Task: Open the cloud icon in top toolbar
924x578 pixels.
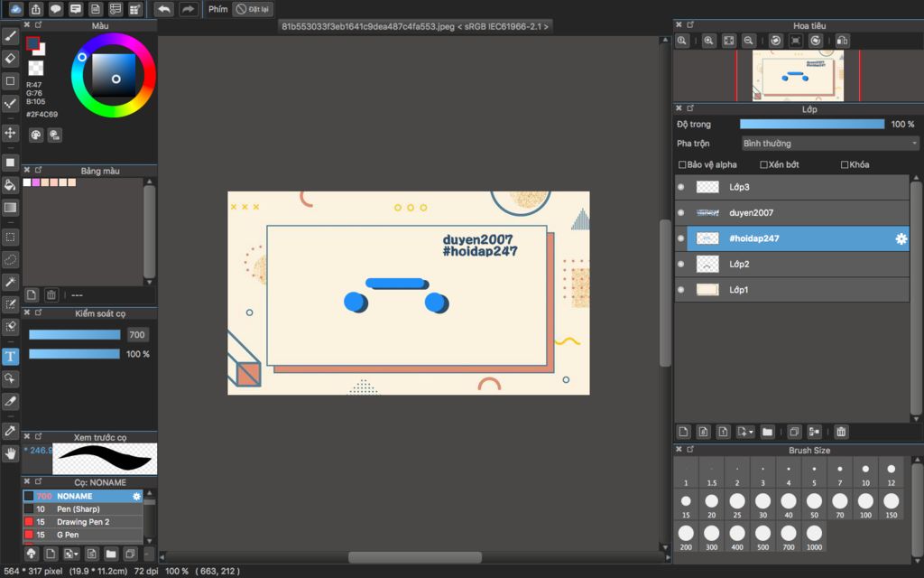Action: (x=16, y=9)
